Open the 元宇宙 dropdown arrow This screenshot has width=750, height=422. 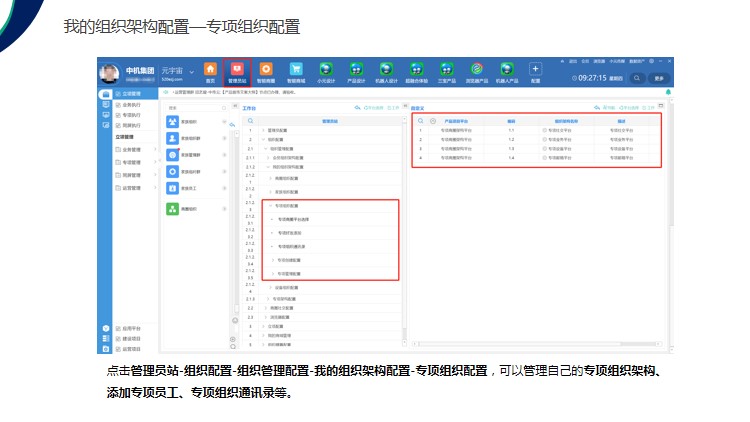[x=191, y=71]
